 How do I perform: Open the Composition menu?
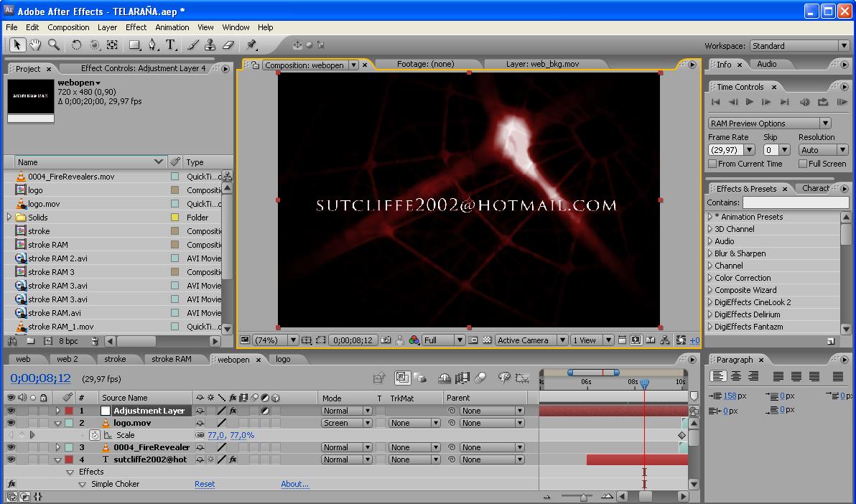[x=68, y=27]
